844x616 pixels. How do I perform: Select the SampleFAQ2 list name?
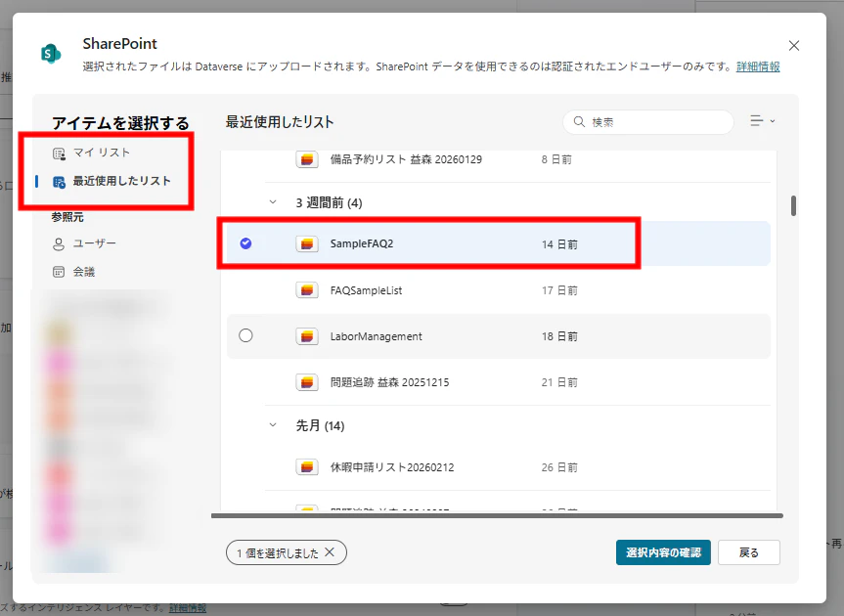362,243
